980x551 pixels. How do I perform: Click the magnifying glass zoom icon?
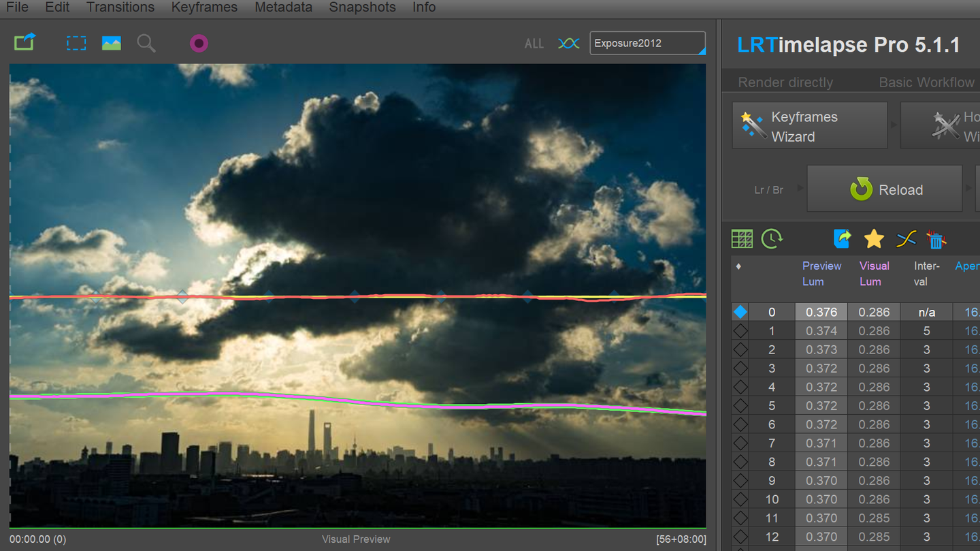tap(146, 44)
